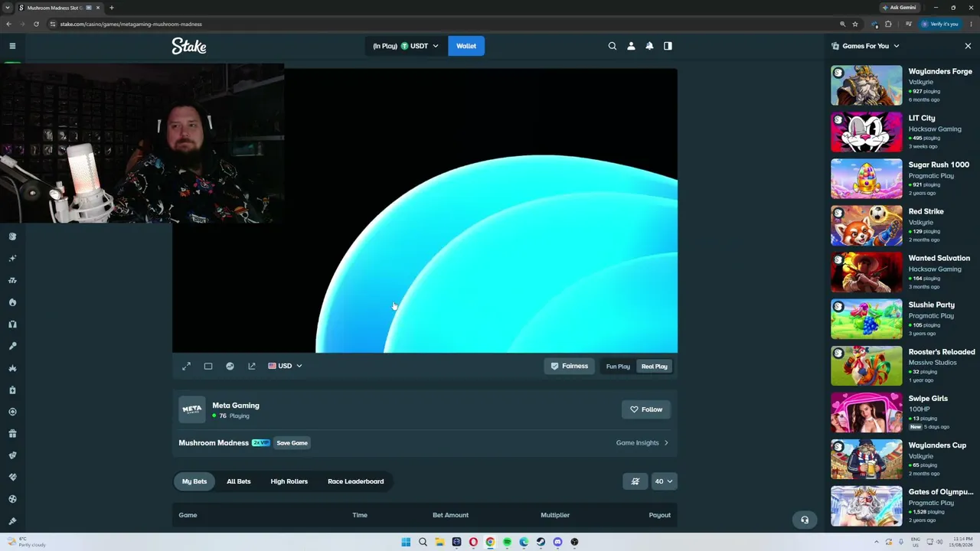
Task: Open the user profile icon
Action: (631, 46)
